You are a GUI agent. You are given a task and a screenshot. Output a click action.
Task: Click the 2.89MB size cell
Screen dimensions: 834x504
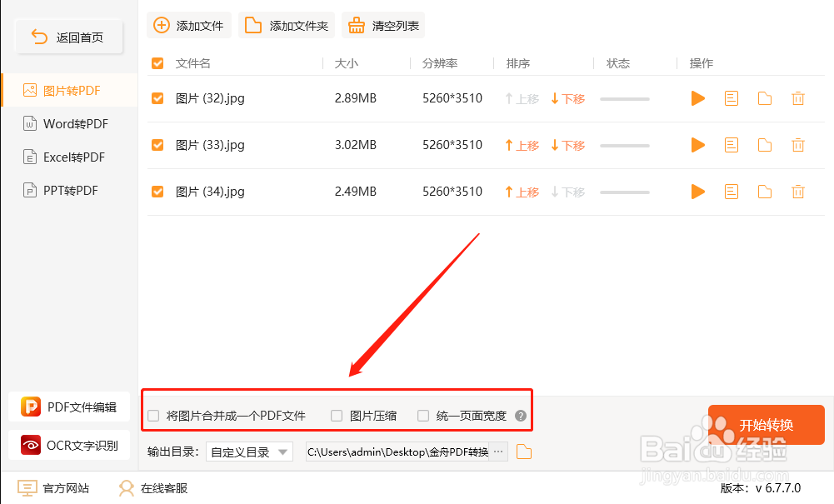[355, 98]
